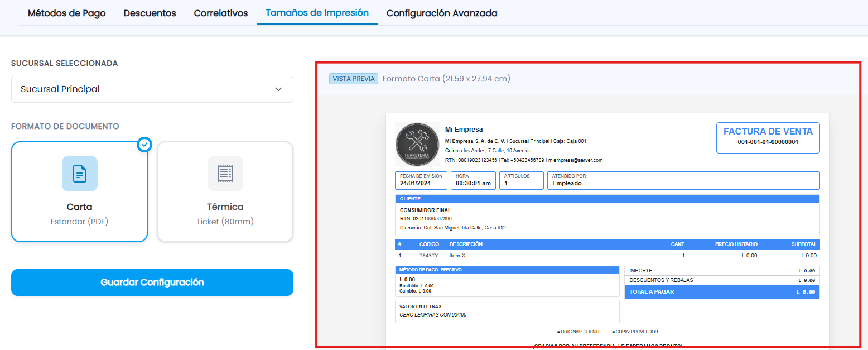
Task: Click the Mi Empresa title in preview
Action: 464,130
